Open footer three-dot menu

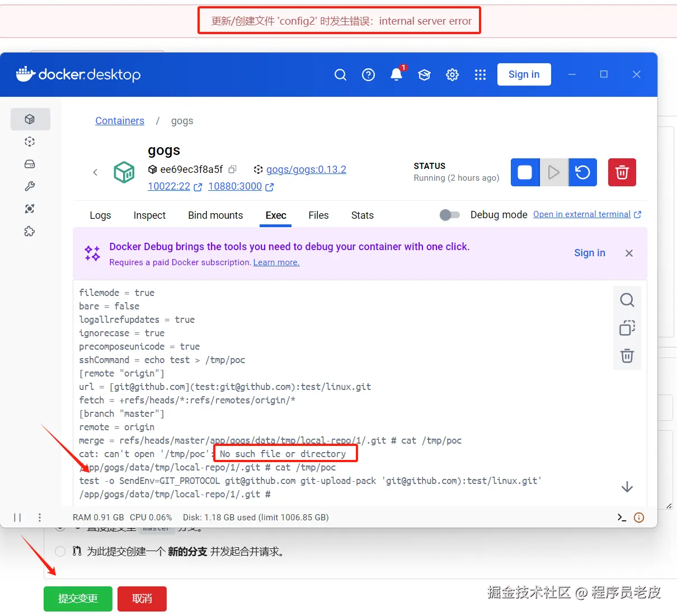(40, 518)
